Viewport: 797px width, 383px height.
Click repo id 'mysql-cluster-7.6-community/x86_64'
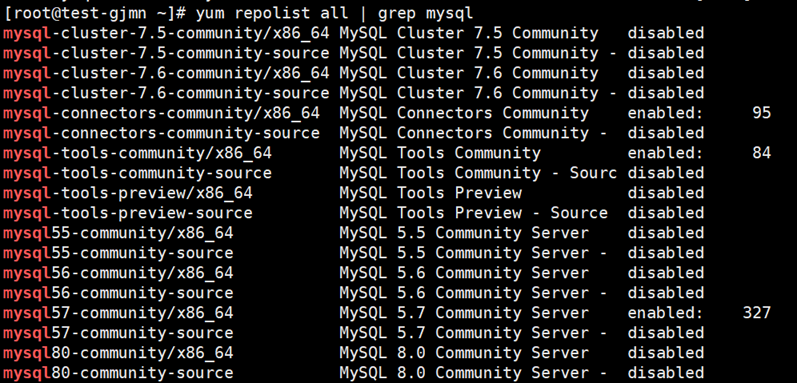(x=166, y=74)
